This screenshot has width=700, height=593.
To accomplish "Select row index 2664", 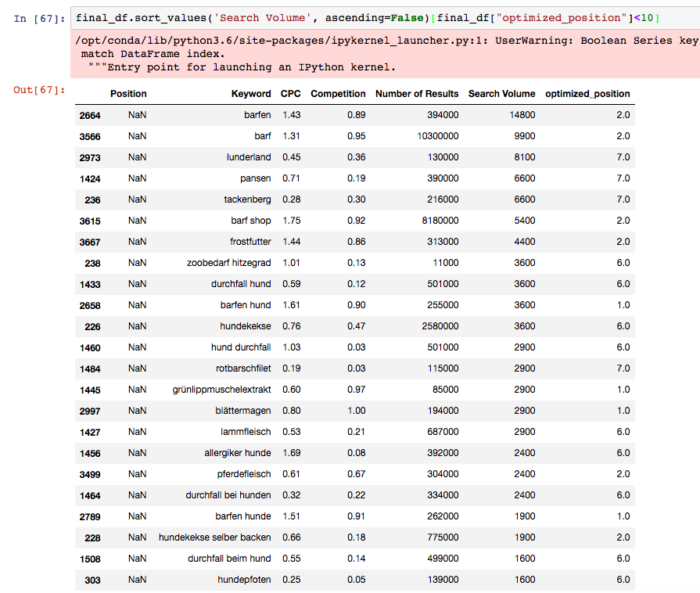I will [x=90, y=116].
